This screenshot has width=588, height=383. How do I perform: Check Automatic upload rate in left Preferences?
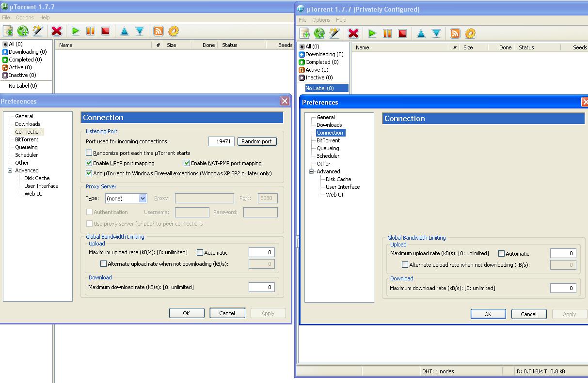tap(200, 253)
